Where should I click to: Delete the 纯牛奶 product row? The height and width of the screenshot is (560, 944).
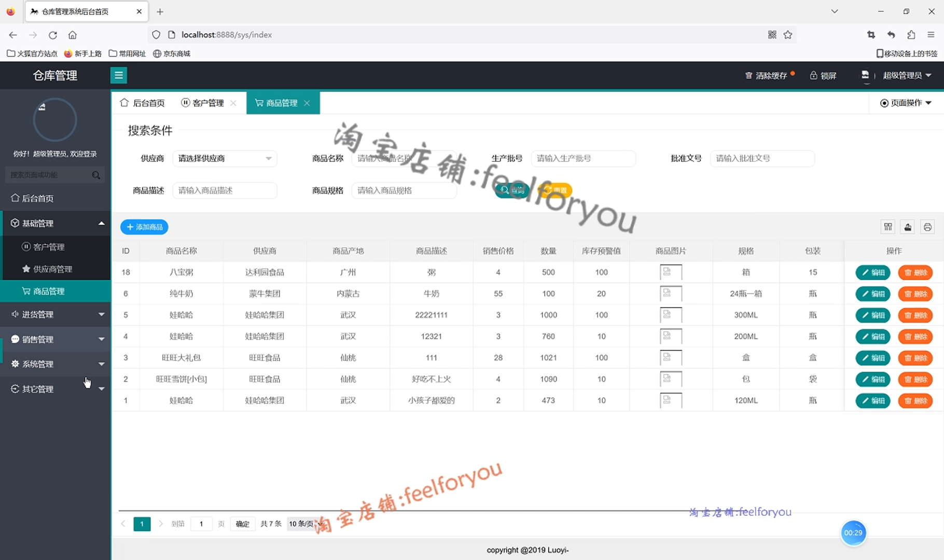[x=915, y=294]
